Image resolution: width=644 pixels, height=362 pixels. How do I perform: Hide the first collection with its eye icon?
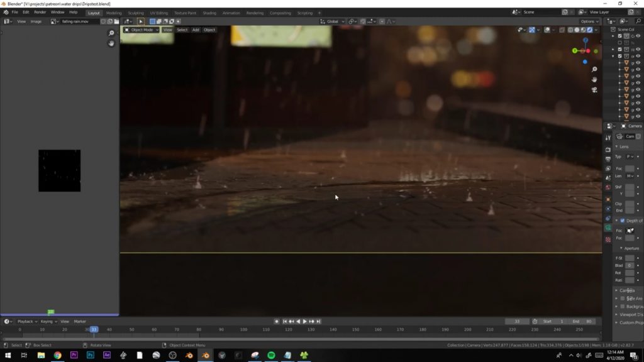click(x=638, y=36)
